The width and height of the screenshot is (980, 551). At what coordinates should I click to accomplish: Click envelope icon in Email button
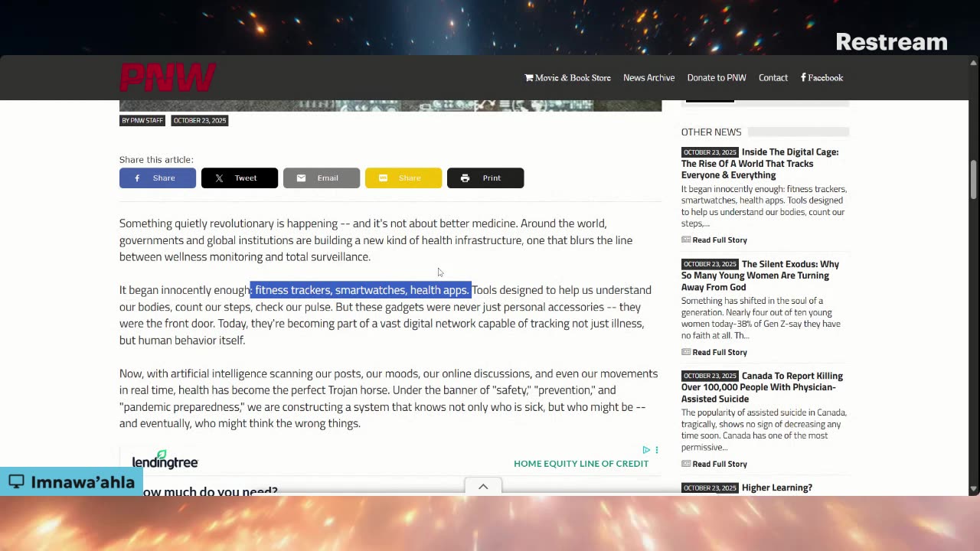[x=301, y=178]
